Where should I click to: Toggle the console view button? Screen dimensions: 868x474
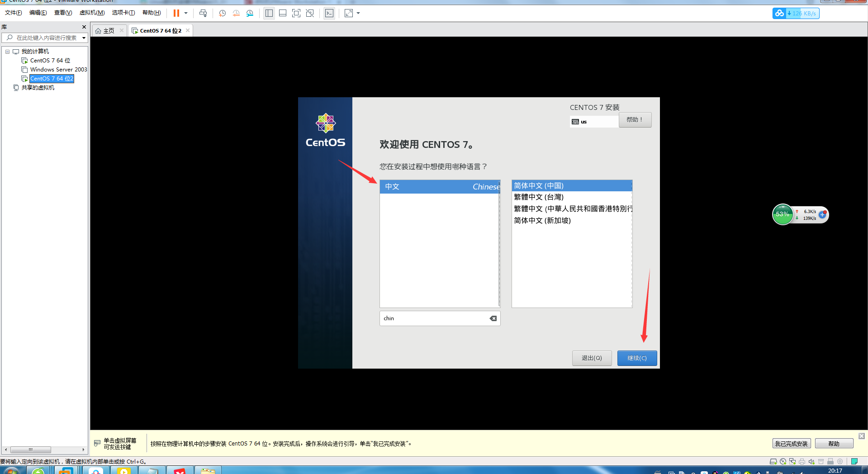329,13
